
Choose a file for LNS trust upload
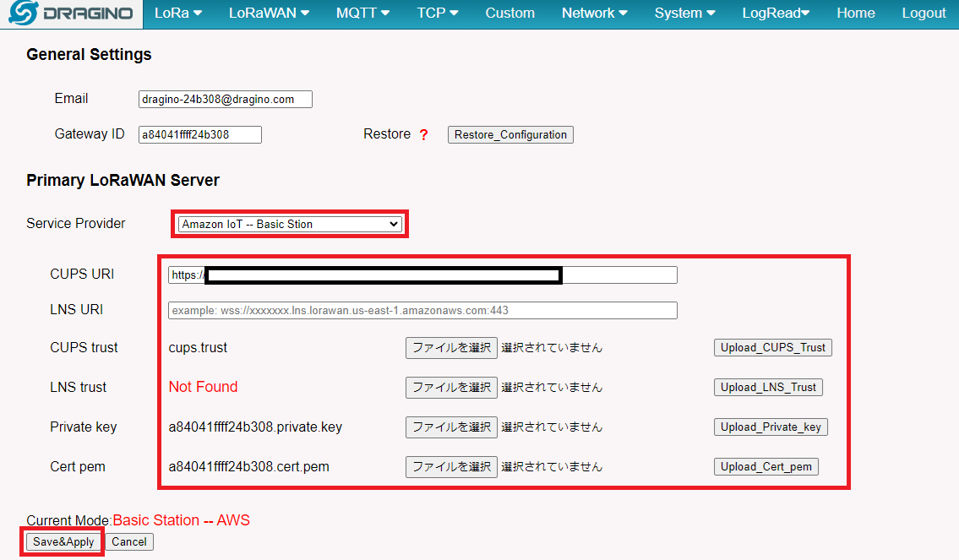pyautogui.click(x=451, y=387)
